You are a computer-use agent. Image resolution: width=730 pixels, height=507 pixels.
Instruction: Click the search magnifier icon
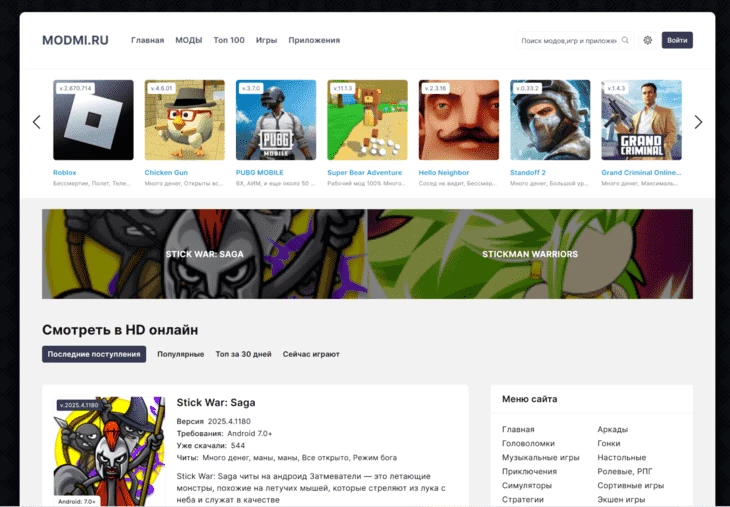[625, 40]
